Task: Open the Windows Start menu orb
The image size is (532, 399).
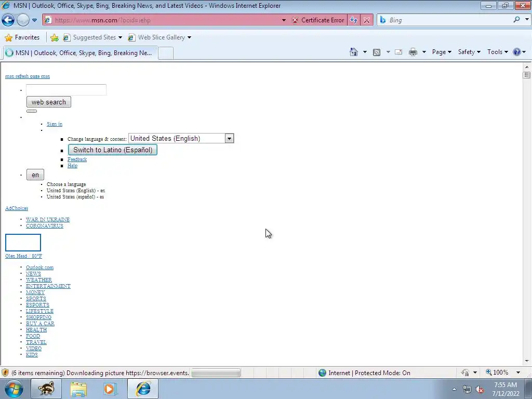Action: [x=14, y=389]
